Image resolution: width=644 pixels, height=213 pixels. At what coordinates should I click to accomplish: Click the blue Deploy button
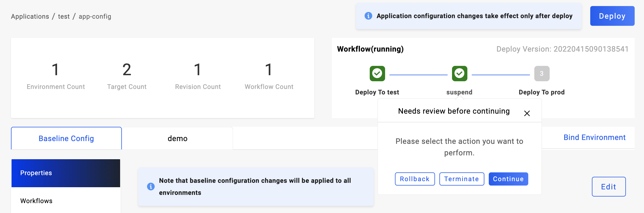pos(612,16)
